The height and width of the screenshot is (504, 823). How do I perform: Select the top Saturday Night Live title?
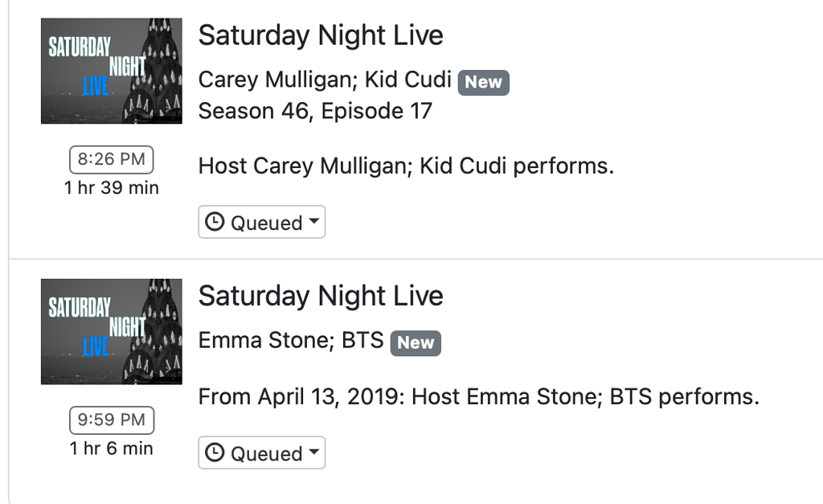click(x=320, y=35)
